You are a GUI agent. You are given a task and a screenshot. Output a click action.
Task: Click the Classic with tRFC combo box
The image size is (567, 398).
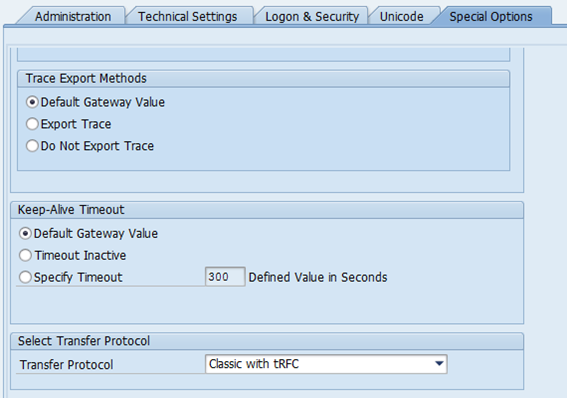point(326,364)
